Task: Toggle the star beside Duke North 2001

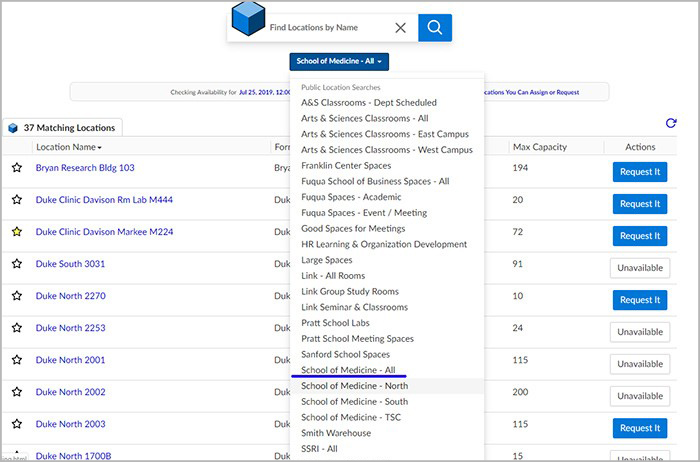Action: tap(17, 360)
